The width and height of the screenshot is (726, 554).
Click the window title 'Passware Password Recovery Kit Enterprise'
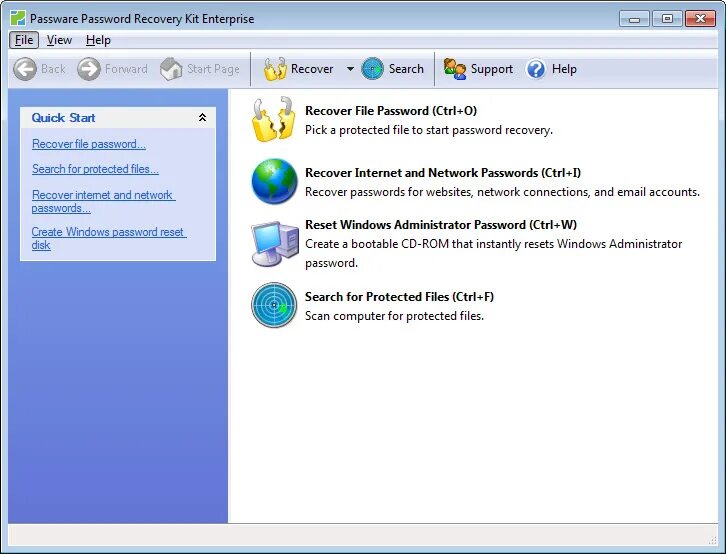142,19
